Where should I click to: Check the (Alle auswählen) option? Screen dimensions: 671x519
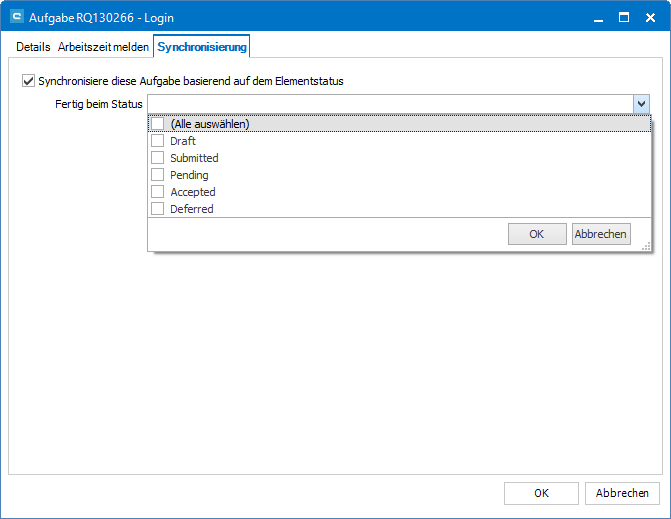(x=157, y=124)
